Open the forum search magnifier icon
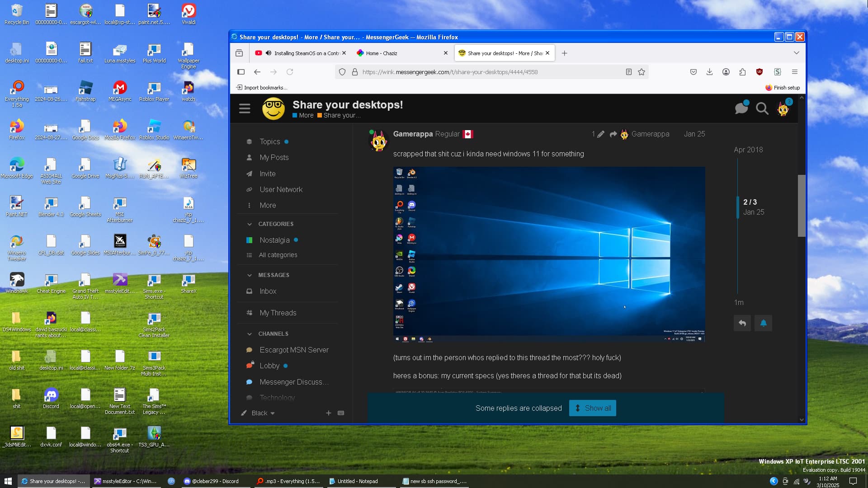 tap(762, 108)
